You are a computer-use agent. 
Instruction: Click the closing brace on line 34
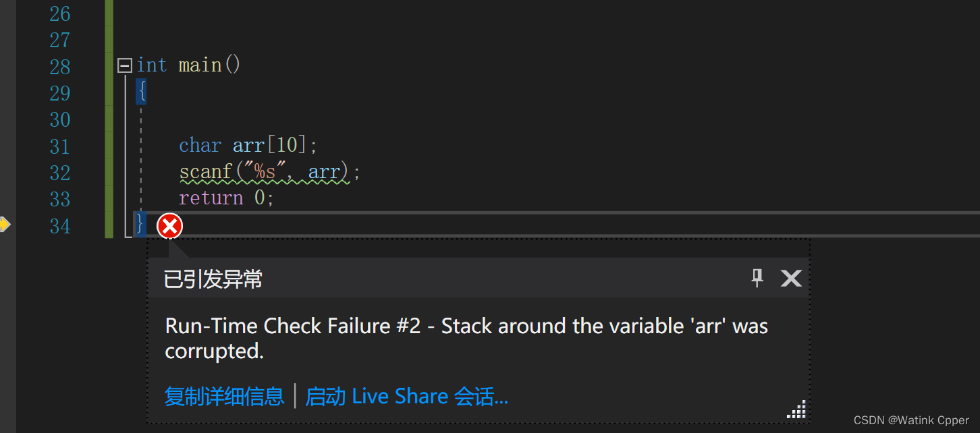click(x=140, y=223)
